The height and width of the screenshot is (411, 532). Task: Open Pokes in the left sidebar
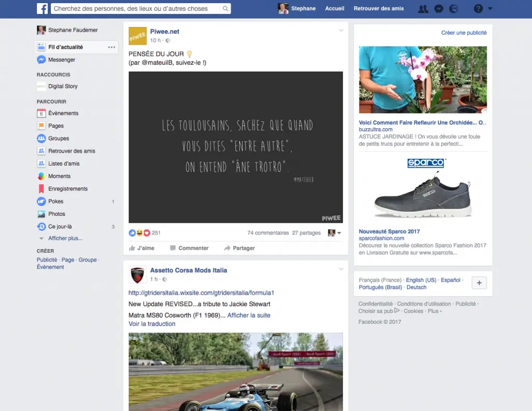pyautogui.click(x=56, y=201)
